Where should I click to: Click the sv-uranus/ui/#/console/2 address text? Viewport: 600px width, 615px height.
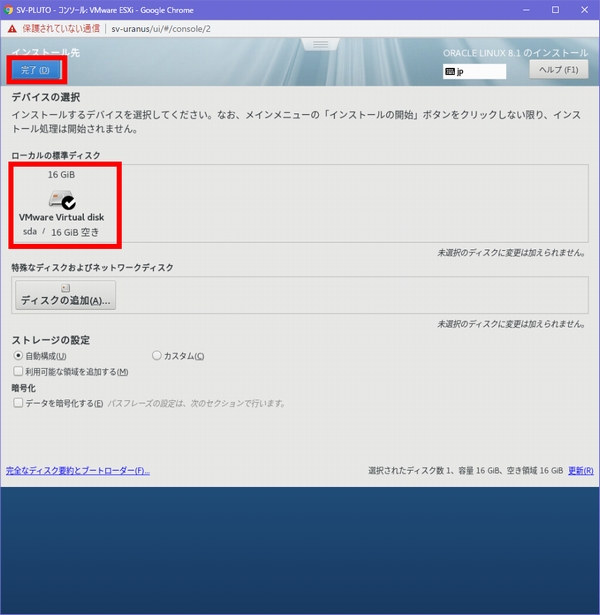pos(161,29)
